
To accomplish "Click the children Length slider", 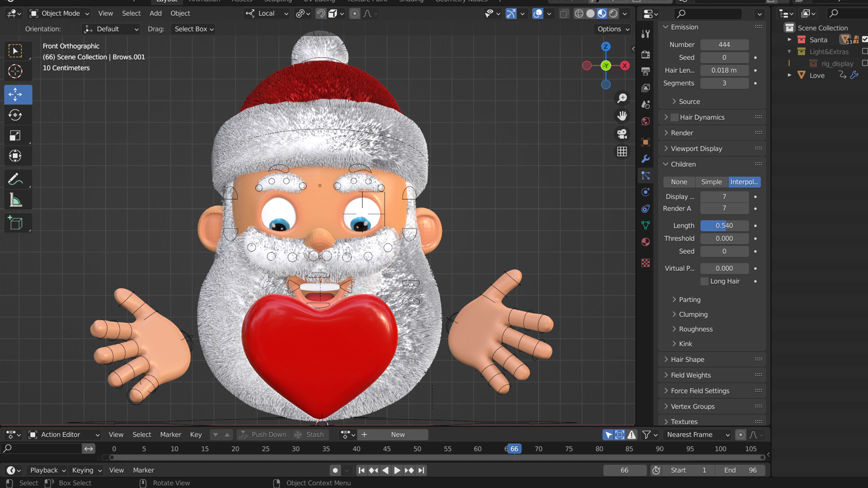I will click(x=724, y=226).
